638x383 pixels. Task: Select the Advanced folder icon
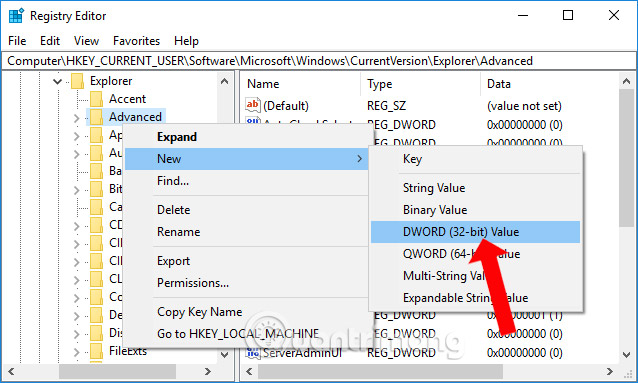click(x=96, y=117)
